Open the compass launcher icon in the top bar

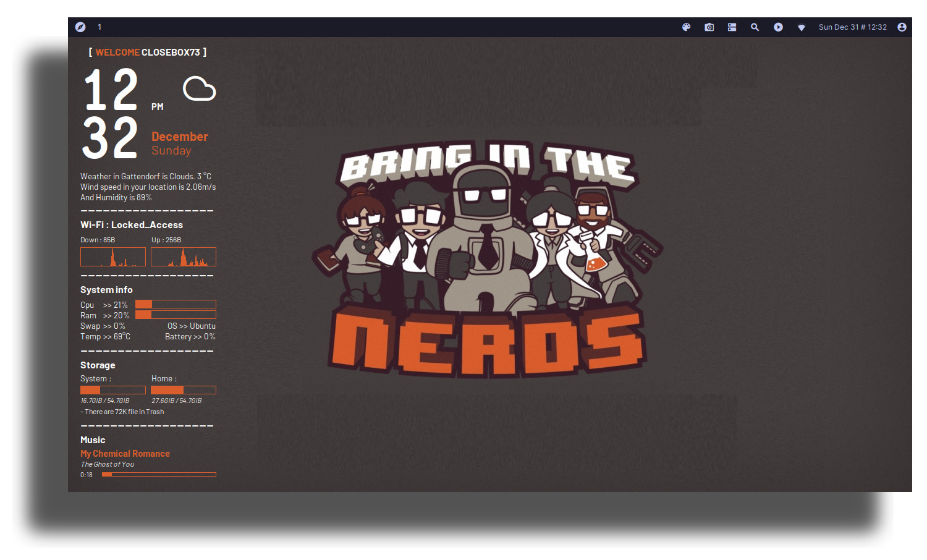click(x=80, y=27)
